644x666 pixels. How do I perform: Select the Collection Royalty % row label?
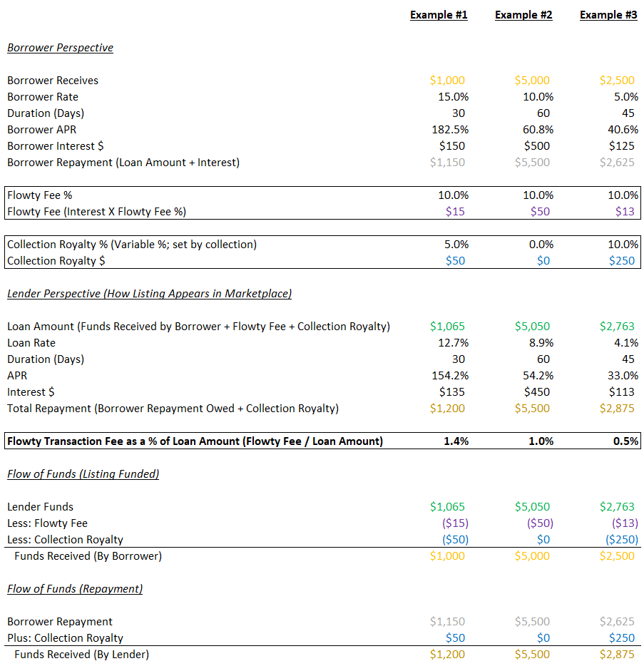(132, 245)
